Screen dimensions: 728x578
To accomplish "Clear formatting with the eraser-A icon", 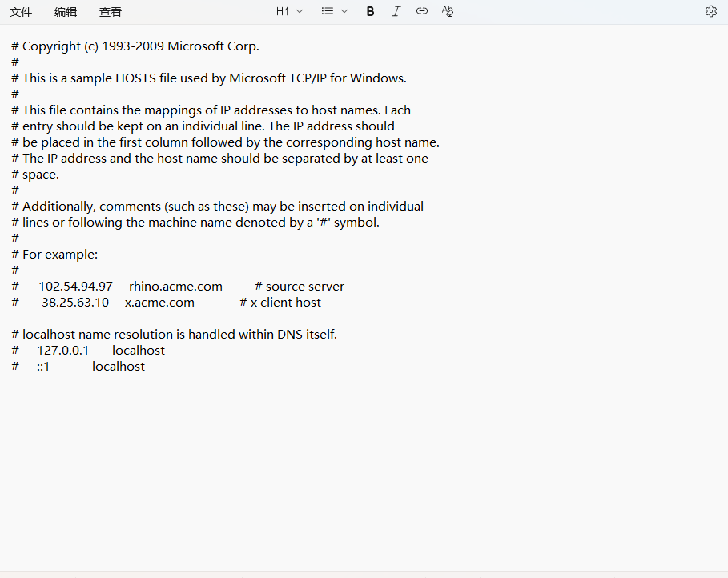I will [448, 11].
